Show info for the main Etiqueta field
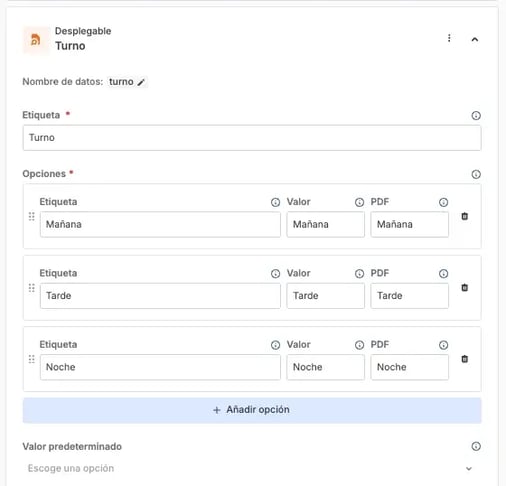The height and width of the screenshot is (486, 506). [x=476, y=116]
